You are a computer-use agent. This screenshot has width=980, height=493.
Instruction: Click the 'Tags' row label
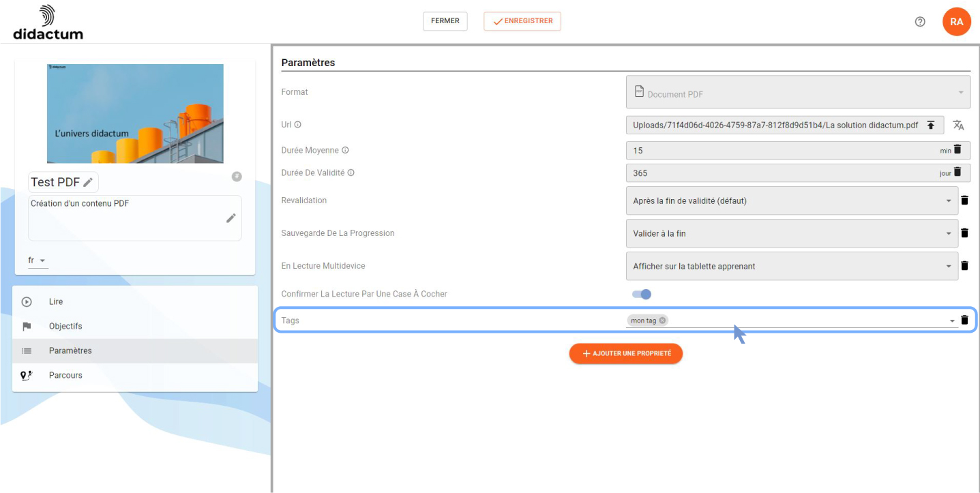[x=291, y=320]
